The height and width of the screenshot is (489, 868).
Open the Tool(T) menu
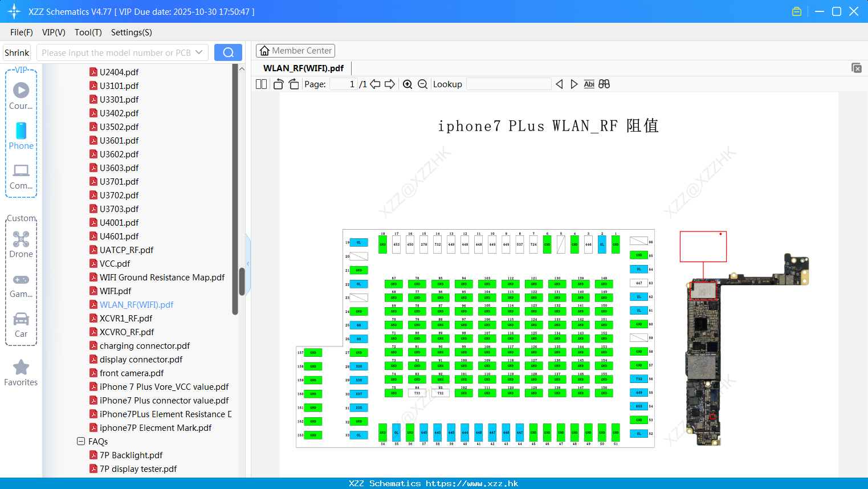click(88, 32)
